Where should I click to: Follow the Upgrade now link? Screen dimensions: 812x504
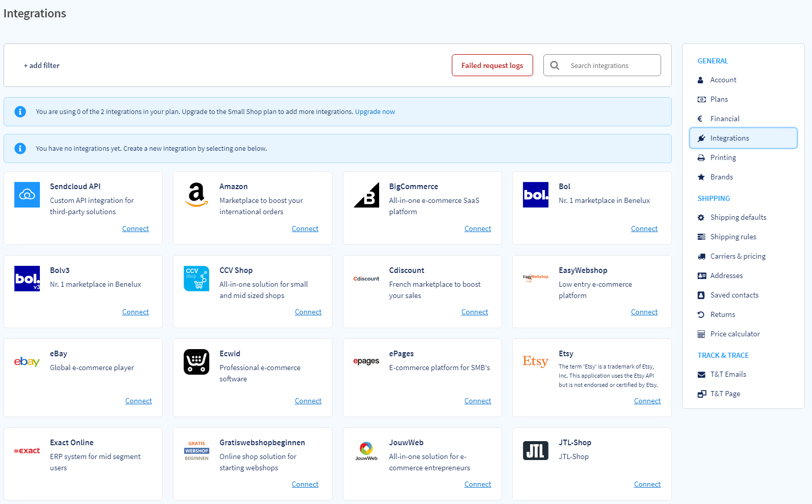tap(375, 111)
